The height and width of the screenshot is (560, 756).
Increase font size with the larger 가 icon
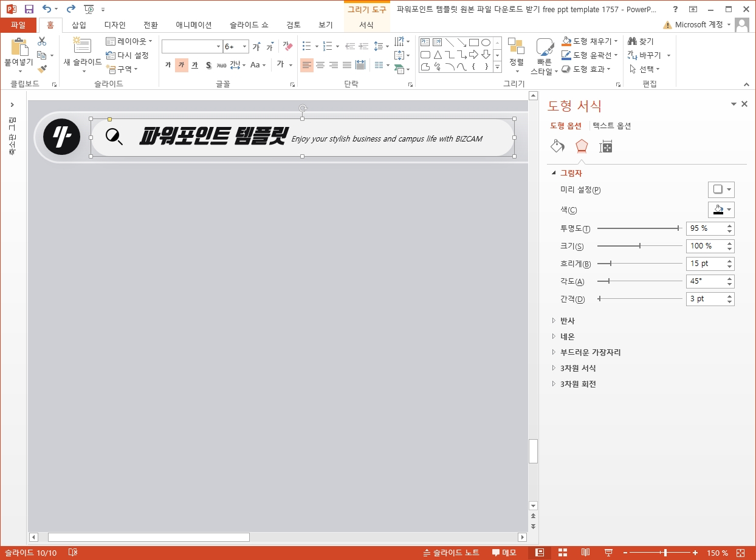256,46
